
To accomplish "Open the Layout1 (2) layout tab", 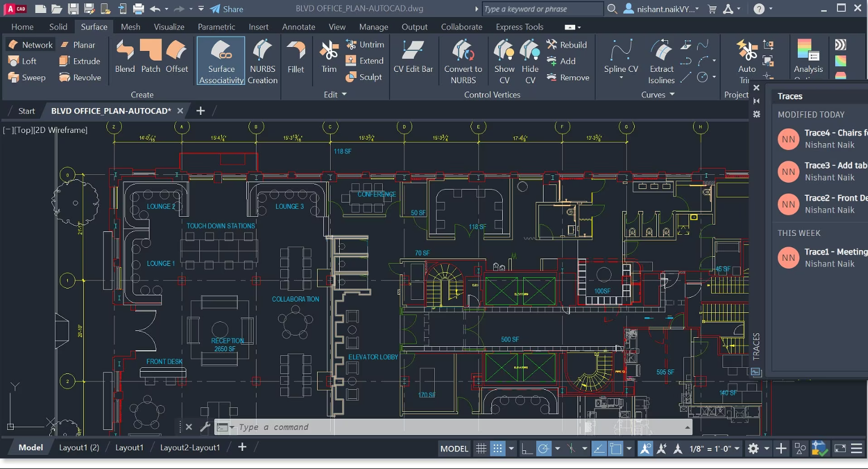I will coord(79,448).
